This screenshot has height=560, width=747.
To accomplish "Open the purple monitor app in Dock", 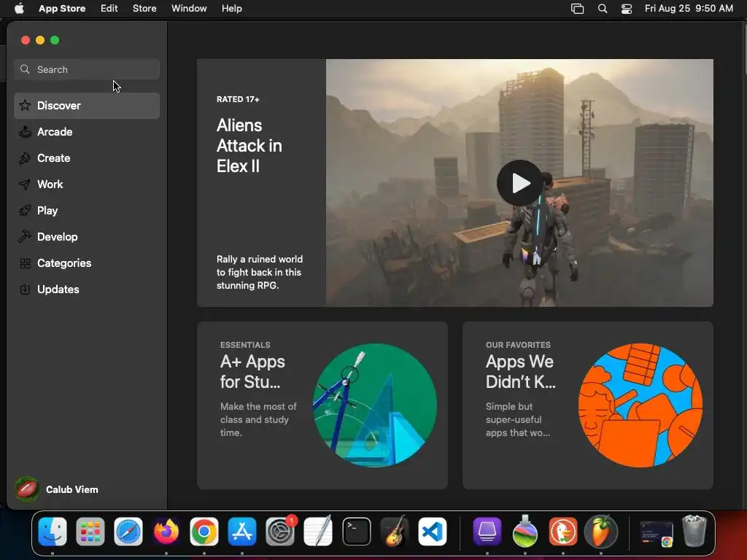I will [x=487, y=532].
